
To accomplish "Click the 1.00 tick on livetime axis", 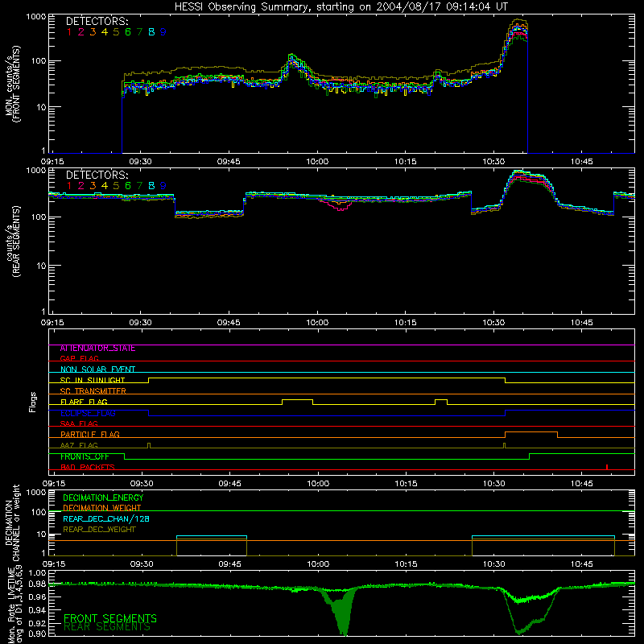I will [36, 573].
